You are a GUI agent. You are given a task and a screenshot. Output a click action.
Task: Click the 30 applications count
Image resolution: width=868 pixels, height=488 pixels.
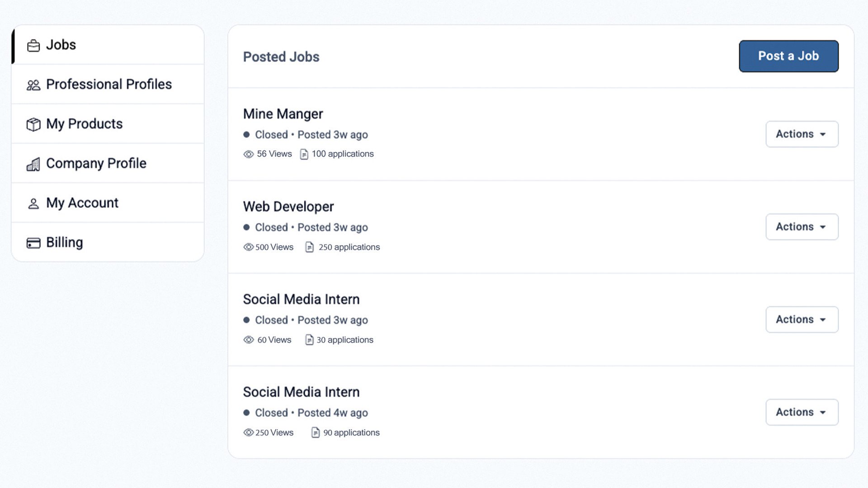tap(344, 340)
